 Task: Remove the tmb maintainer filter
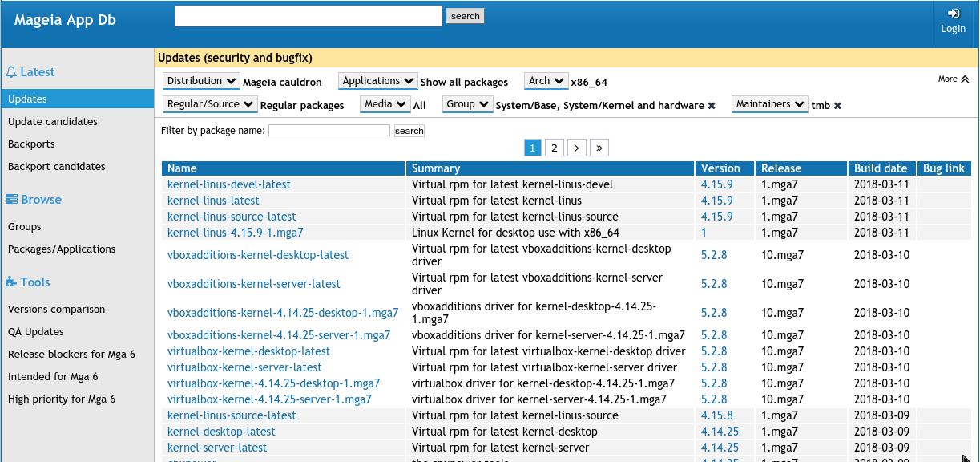pyautogui.click(x=837, y=106)
